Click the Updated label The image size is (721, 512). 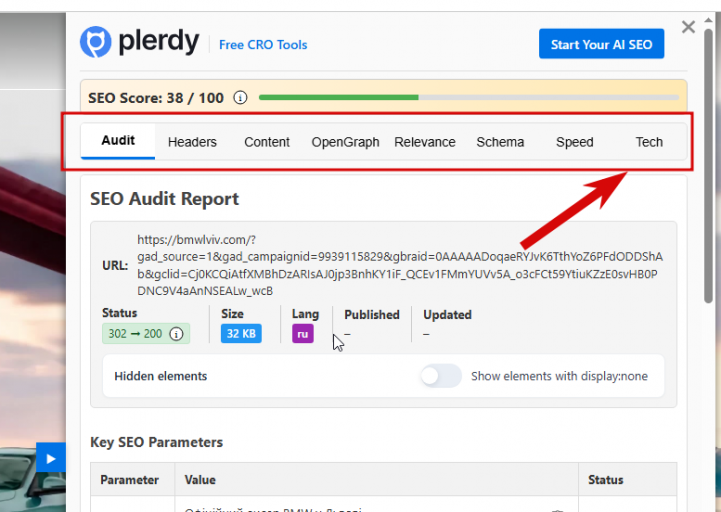[447, 315]
